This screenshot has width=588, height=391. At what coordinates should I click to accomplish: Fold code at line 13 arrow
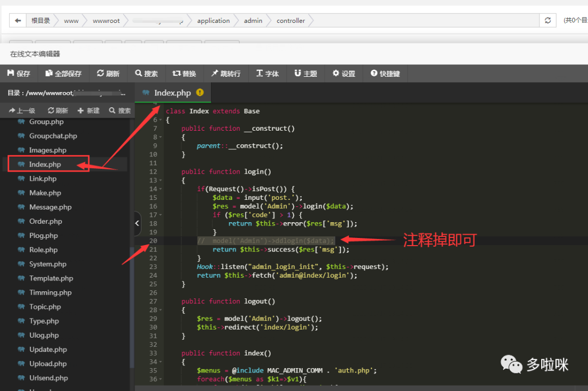click(x=161, y=180)
